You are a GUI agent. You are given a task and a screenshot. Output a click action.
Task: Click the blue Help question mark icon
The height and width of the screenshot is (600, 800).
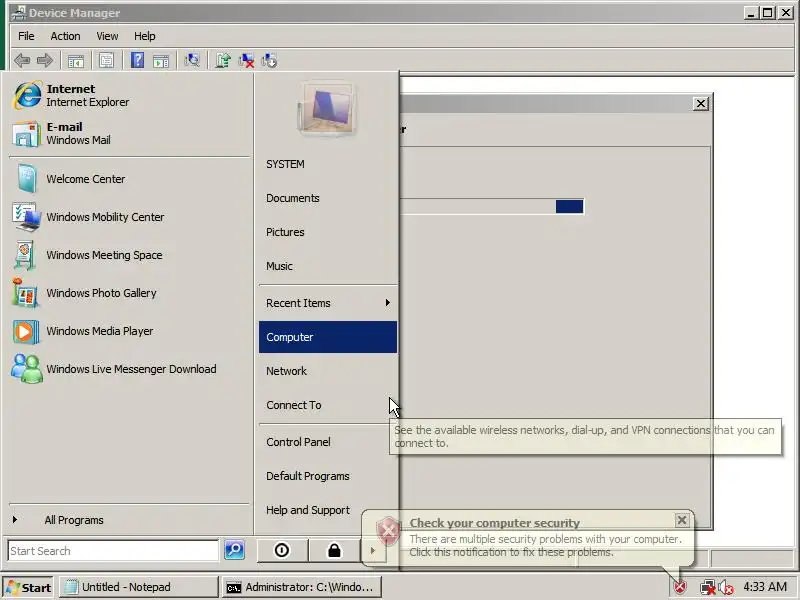click(x=137, y=60)
